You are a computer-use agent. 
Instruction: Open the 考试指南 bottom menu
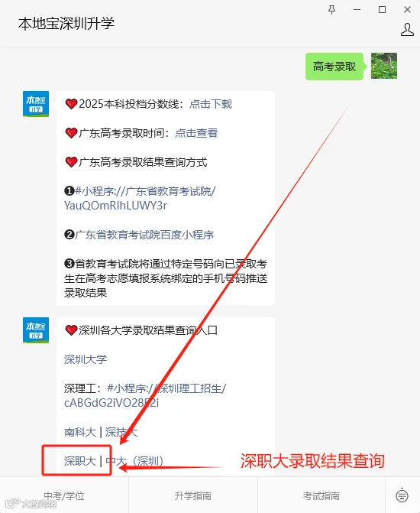(x=321, y=495)
